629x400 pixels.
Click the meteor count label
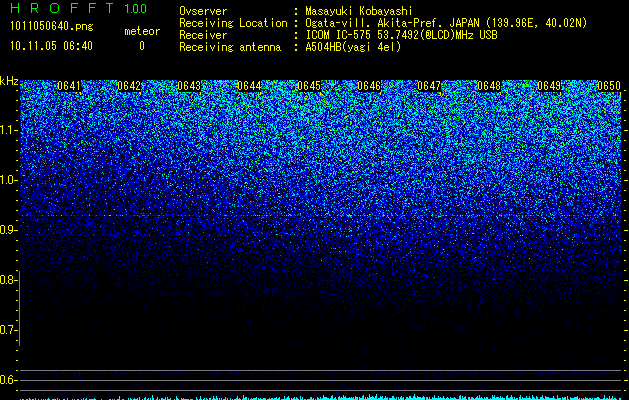click(142, 31)
